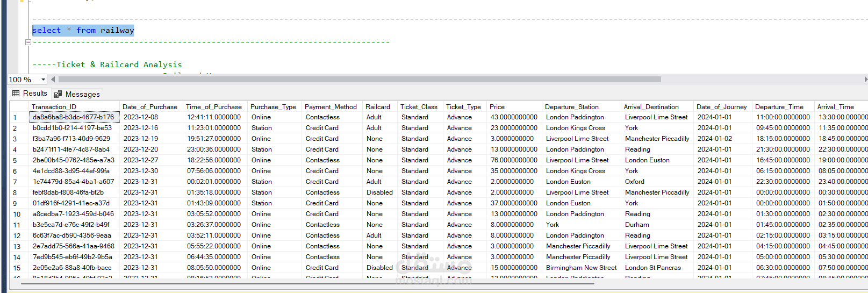
Task: Click Disabled railcard cell in row 8
Action: point(379,192)
